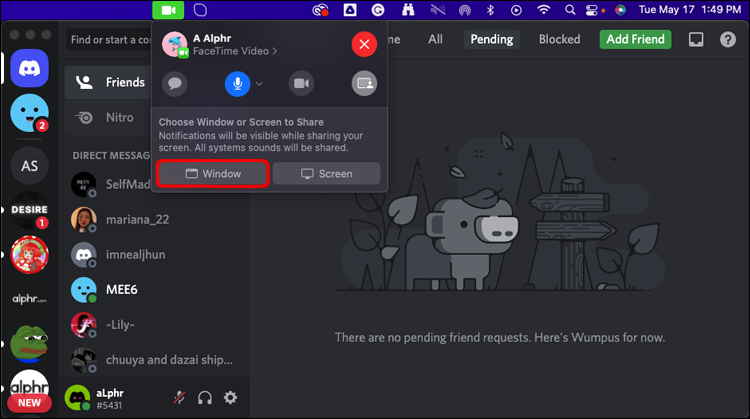Choose Screen to share
This screenshot has width=750, height=419.
[x=327, y=174]
